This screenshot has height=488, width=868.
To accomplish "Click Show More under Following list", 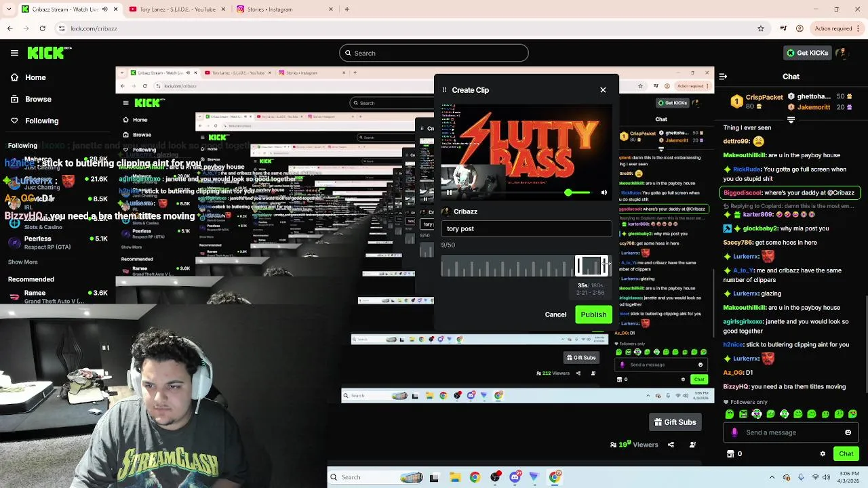I will pyautogui.click(x=23, y=262).
